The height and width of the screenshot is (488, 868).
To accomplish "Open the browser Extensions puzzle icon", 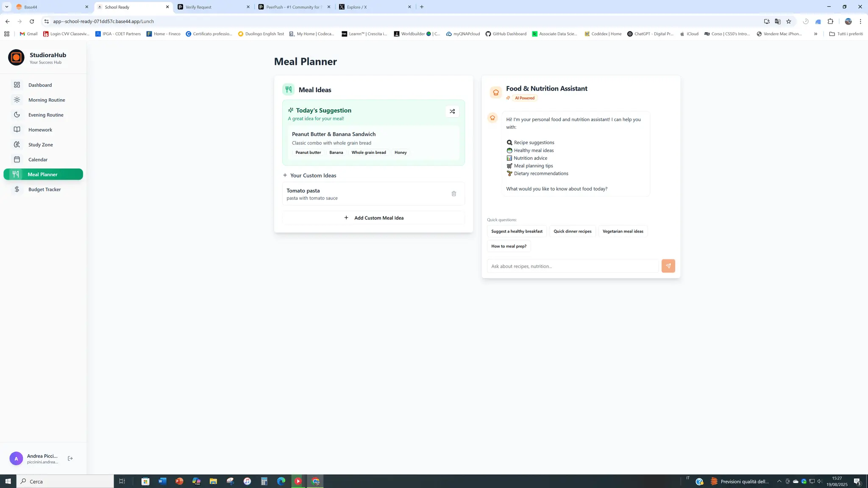I will [x=830, y=21].
